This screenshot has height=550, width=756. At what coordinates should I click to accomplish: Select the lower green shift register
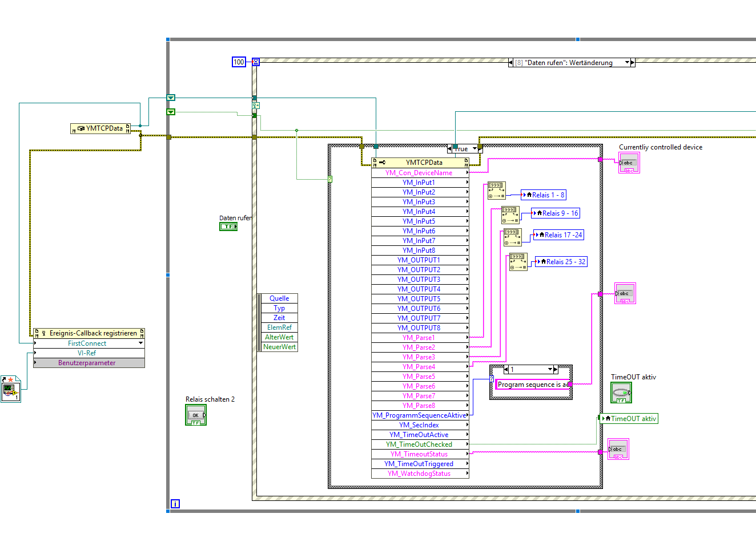click(171, 112)
